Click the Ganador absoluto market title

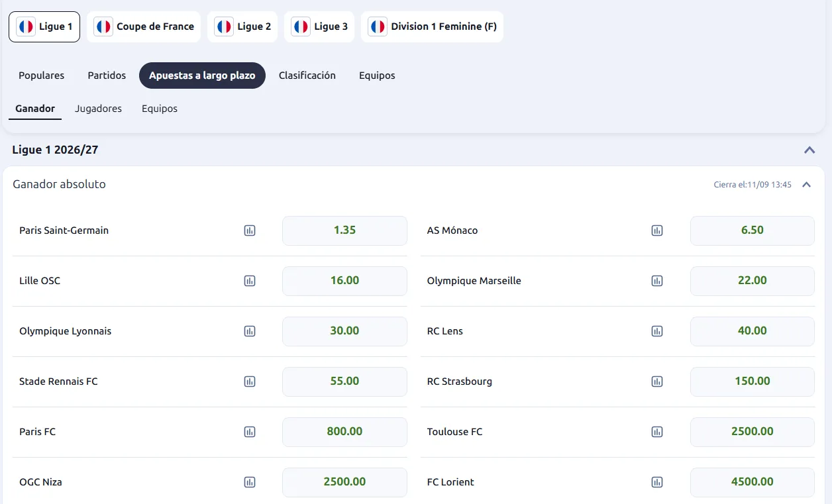[x=59, y=184]
